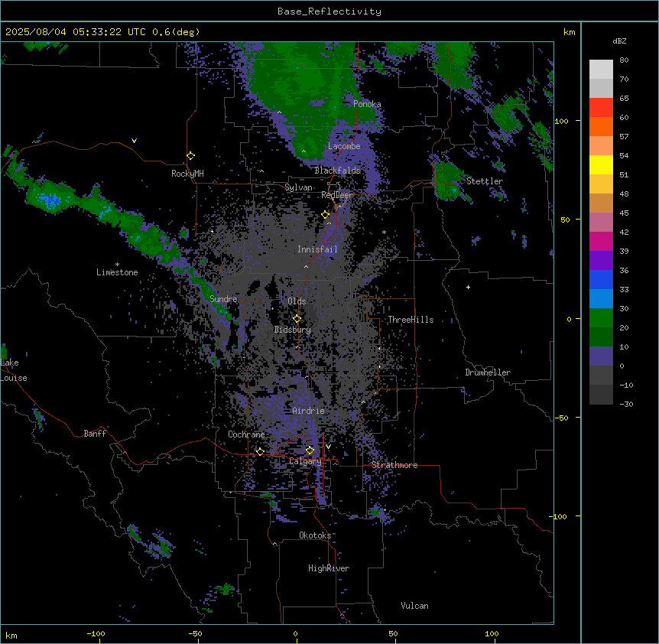Click the Base_Reflectivity title
Image resolution: width=659 pixels, height=644 pixels.
point(329,11)
